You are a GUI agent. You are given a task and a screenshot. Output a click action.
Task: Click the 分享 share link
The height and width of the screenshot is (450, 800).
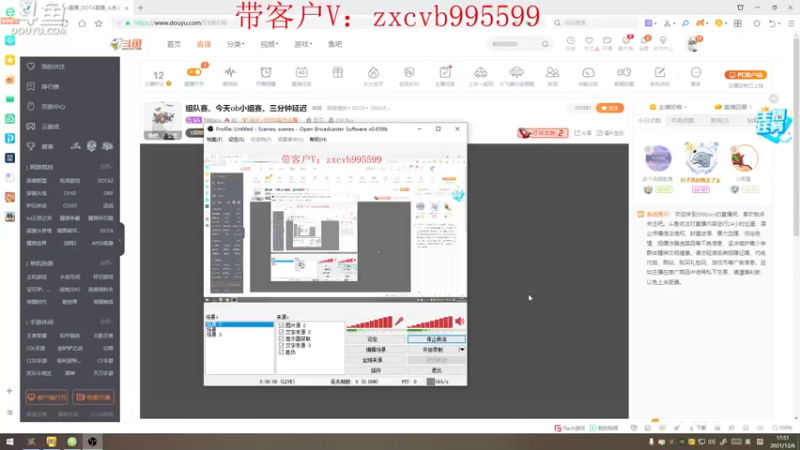click(x=585, y=133)
